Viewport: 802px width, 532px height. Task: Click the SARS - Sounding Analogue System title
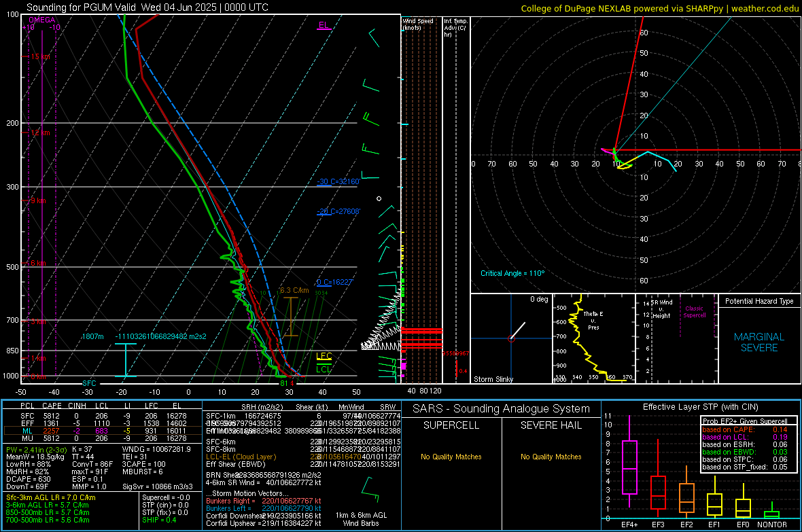(502, 409)
